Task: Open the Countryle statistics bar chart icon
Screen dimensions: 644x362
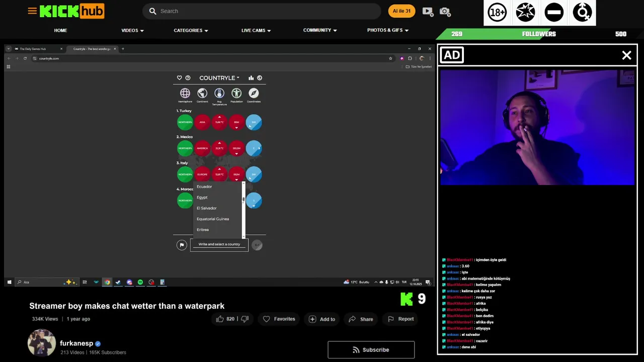Action: click(x=251, y=78)
